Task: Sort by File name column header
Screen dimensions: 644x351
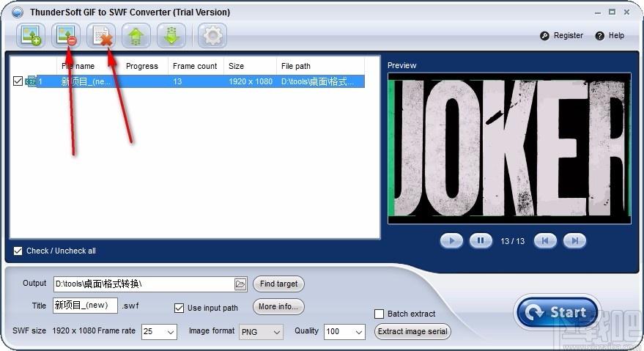Action: pyautogui.click(x=78, y=66)
